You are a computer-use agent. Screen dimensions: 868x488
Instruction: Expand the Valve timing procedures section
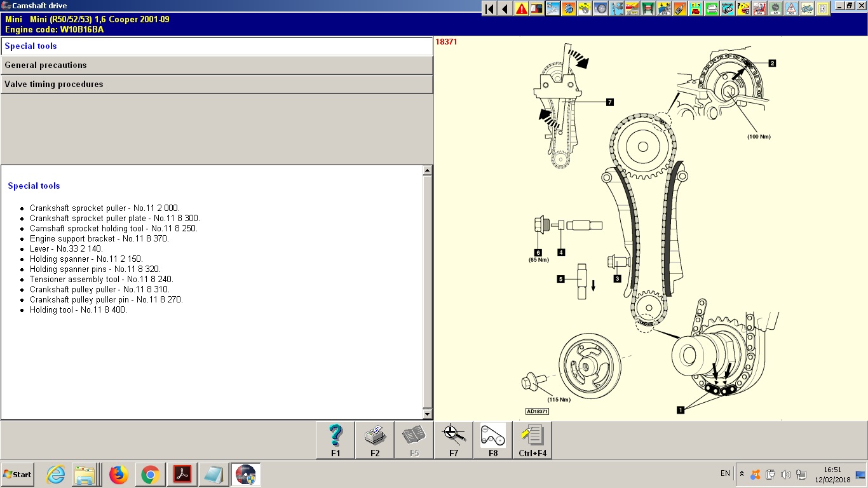point(216,85)
